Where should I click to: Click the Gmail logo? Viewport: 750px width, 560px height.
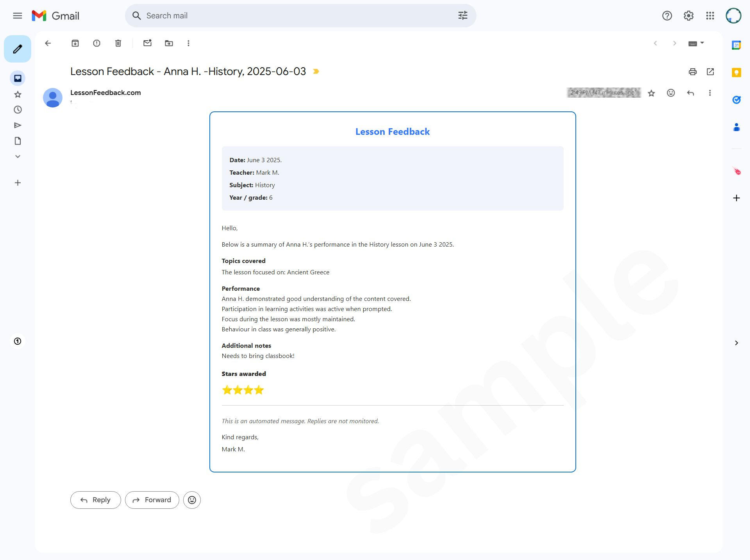55,16
